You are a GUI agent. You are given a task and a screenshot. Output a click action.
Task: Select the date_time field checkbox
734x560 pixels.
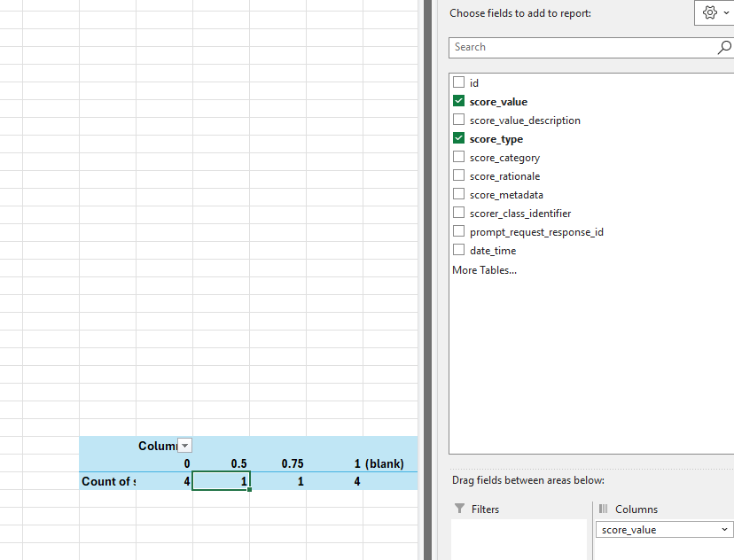(x=458, y=250)
